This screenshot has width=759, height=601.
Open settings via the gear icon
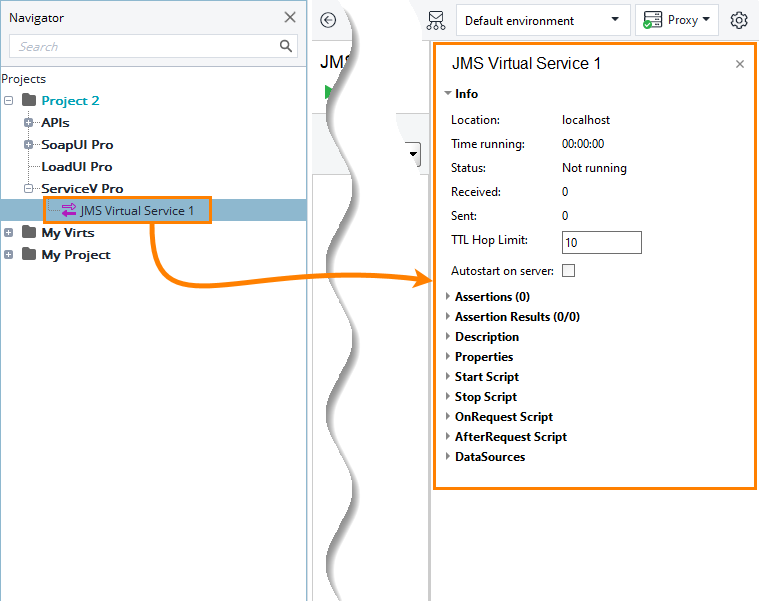click(739, 20)
